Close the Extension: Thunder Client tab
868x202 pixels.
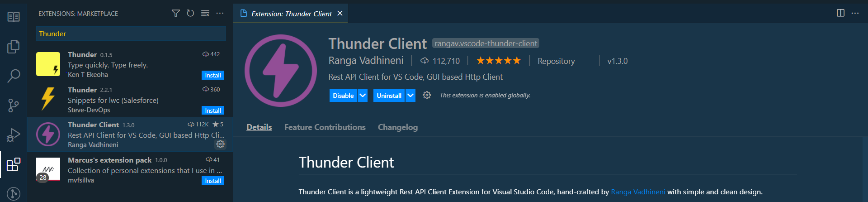(x=340, y=14)
